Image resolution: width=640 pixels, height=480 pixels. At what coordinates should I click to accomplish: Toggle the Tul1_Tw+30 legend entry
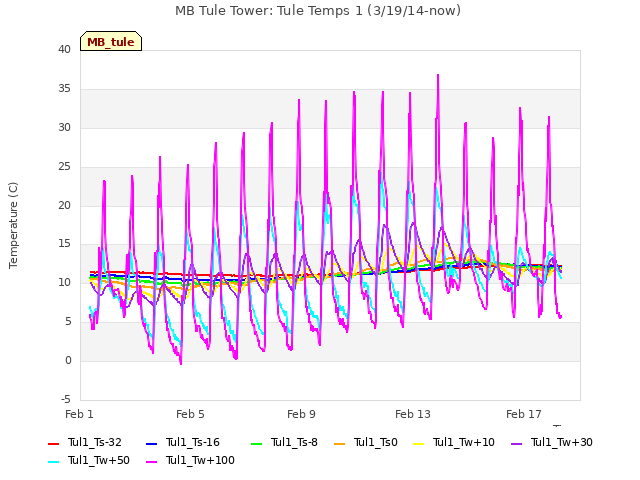[x=552, y=442]
